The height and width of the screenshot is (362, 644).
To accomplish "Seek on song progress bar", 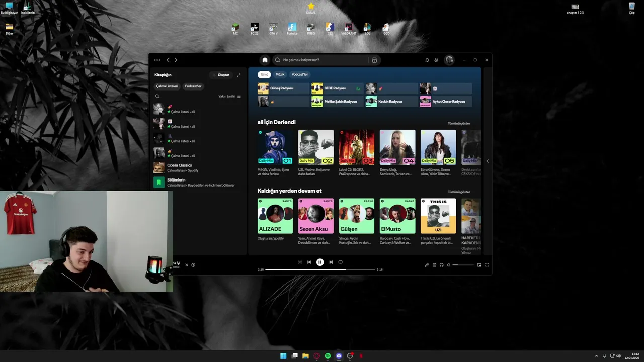I will (x=320, y=269).
